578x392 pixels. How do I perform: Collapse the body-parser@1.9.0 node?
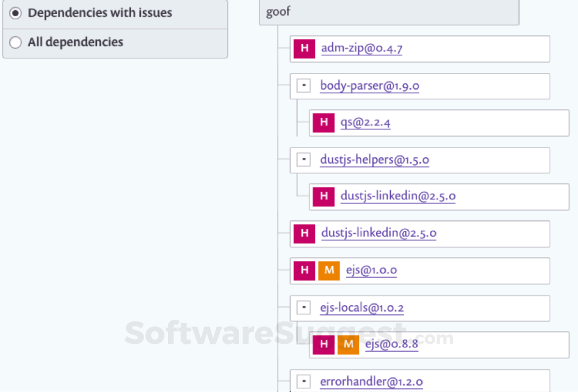pyautogui.click(x=303, y=86)
